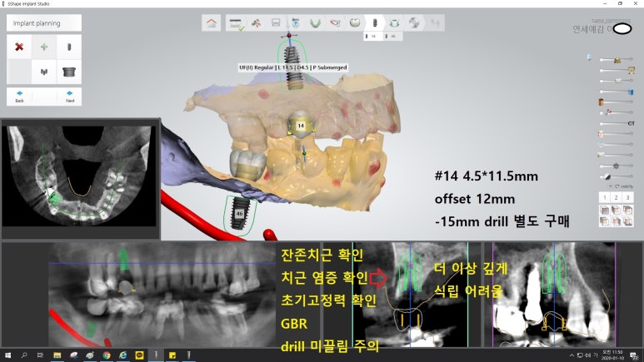Click the Next arrow button
The image size is (644, 362).
pyautogui.click(x=69, y=97)
